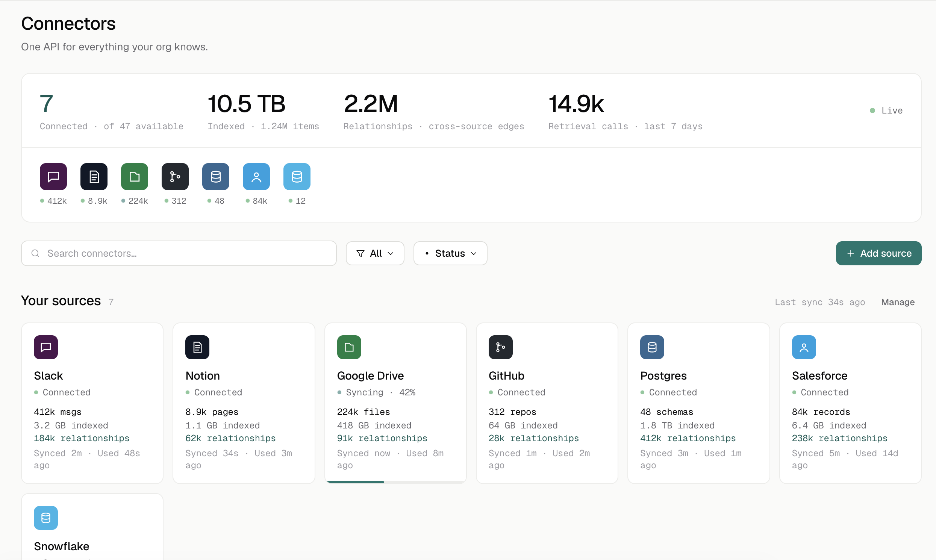Click the Connected status on the Salesforce card
This screenshot has width=936, height=560.
click(x=820, y=392)
